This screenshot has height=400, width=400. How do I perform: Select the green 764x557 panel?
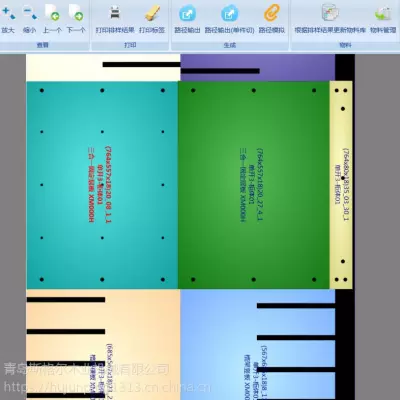[x=254, y=185]
